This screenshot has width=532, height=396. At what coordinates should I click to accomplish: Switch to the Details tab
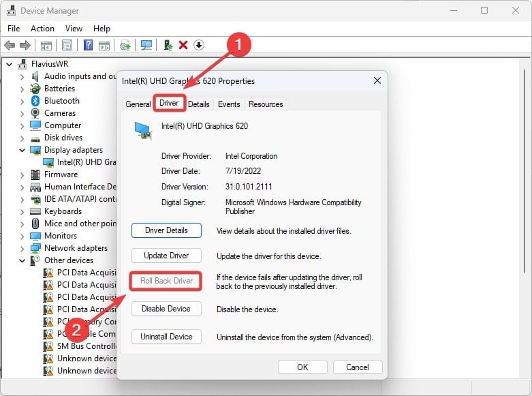(x=199, y=104)
